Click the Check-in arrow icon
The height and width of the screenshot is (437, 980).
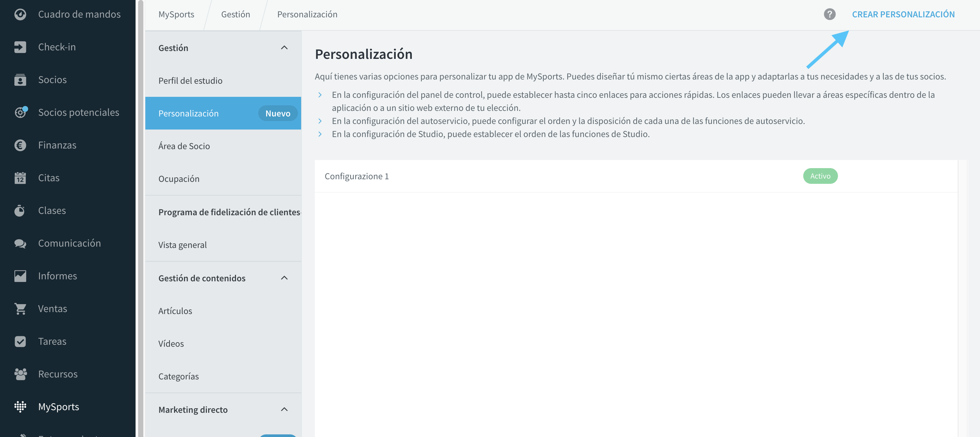(x=20, y=47)
